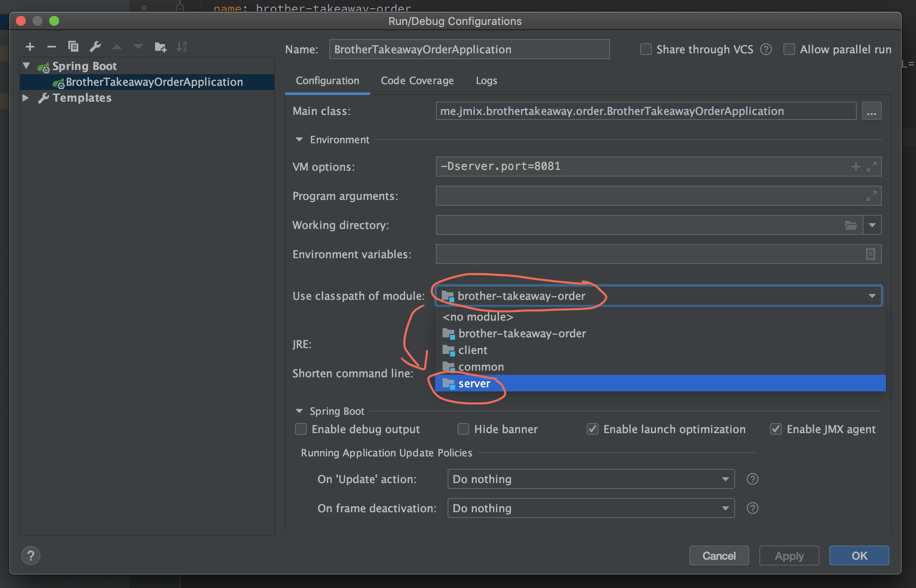Click the Name input field

469,49
